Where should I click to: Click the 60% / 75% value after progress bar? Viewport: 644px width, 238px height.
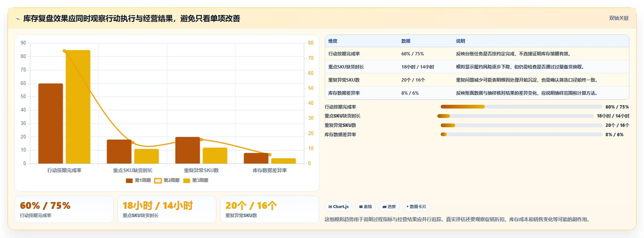pyautogui.click(x=617, y=107)
